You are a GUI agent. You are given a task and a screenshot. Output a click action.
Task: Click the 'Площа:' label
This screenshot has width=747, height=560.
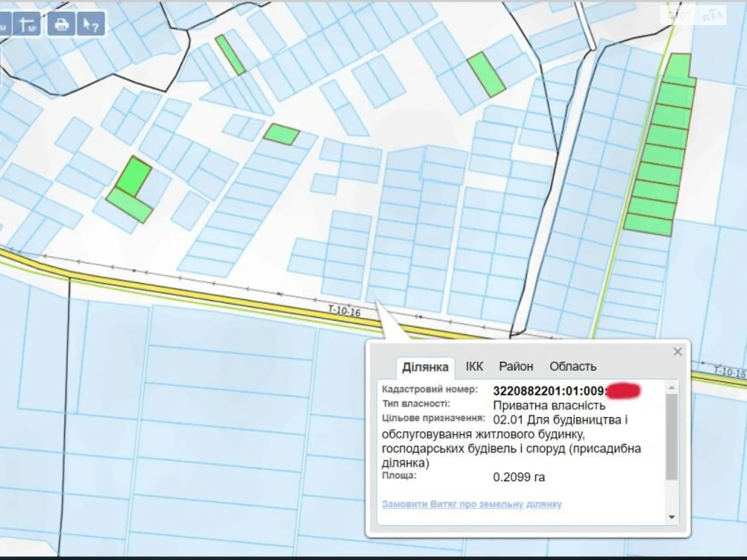coord(399,476)
